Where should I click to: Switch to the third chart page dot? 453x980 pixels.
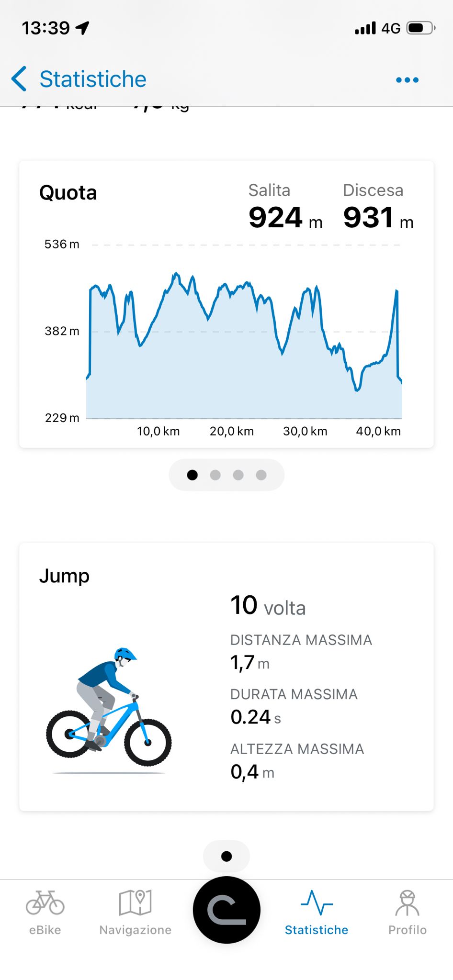pos(238,475)
